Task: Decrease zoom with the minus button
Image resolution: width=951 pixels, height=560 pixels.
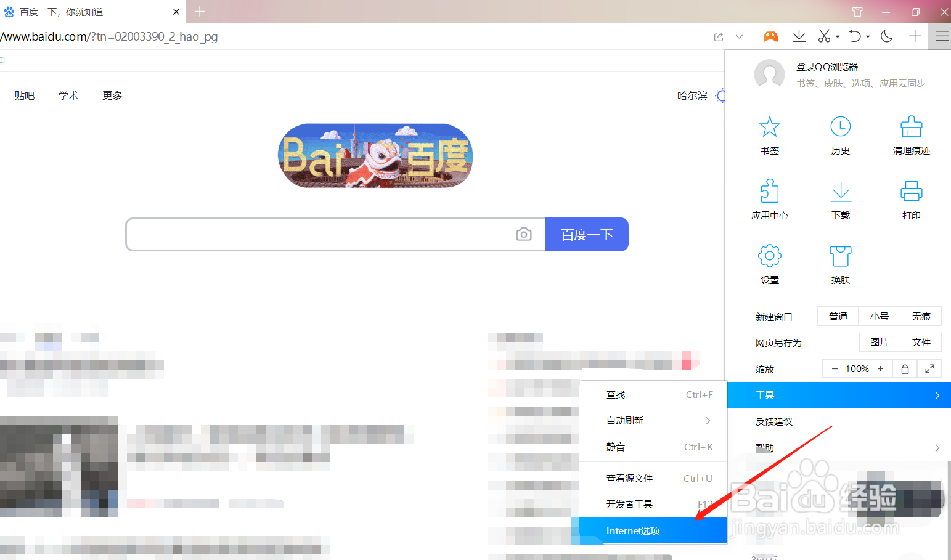Action: click(x=835, y=368)
